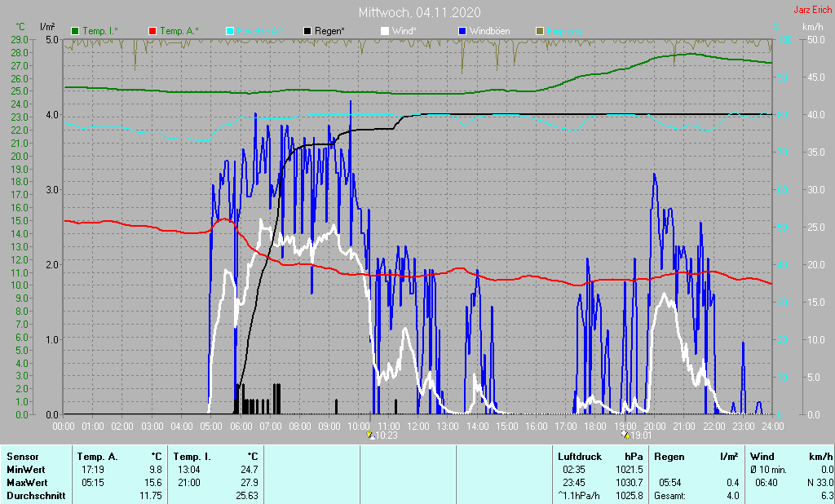Click the sunrise marker icon at 10:23
The width and height of the screenshot is (835, 504).
pyautogui.click(x=370, y=435)
